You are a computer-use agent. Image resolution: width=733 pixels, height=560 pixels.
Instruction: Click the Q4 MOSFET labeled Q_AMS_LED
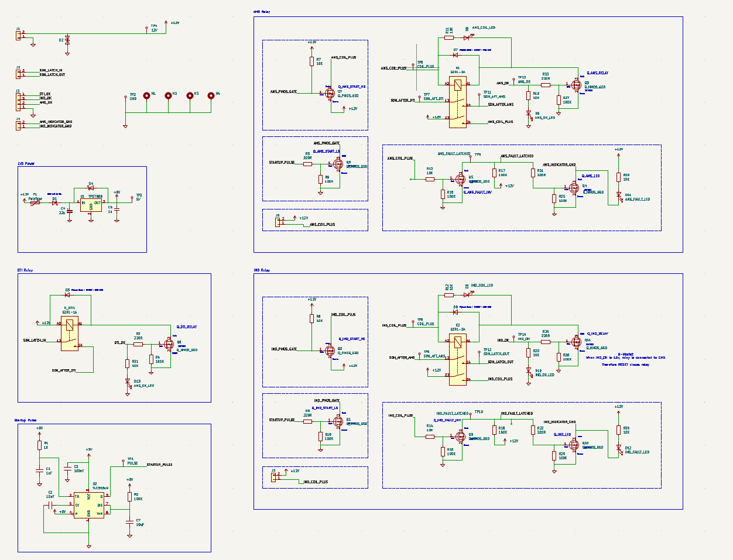tap(574, 187)
